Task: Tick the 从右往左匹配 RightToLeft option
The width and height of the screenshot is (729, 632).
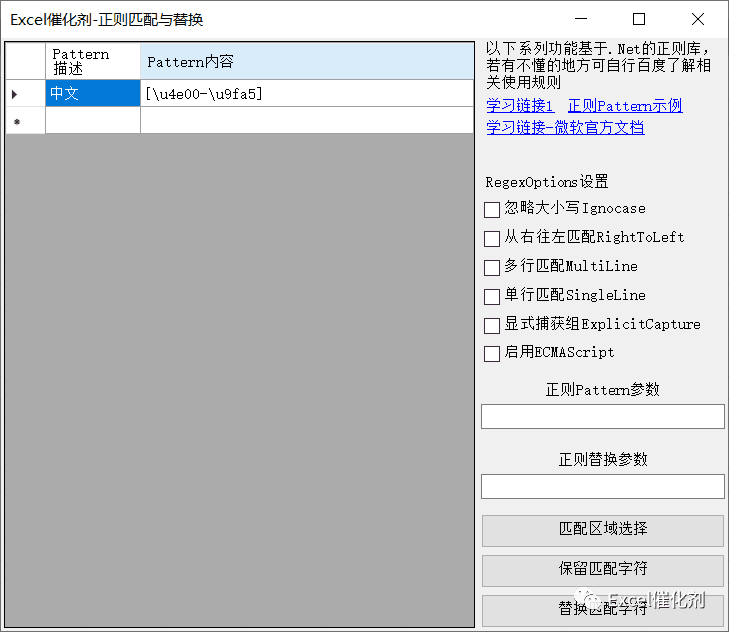Action: [x=492, y=239]
